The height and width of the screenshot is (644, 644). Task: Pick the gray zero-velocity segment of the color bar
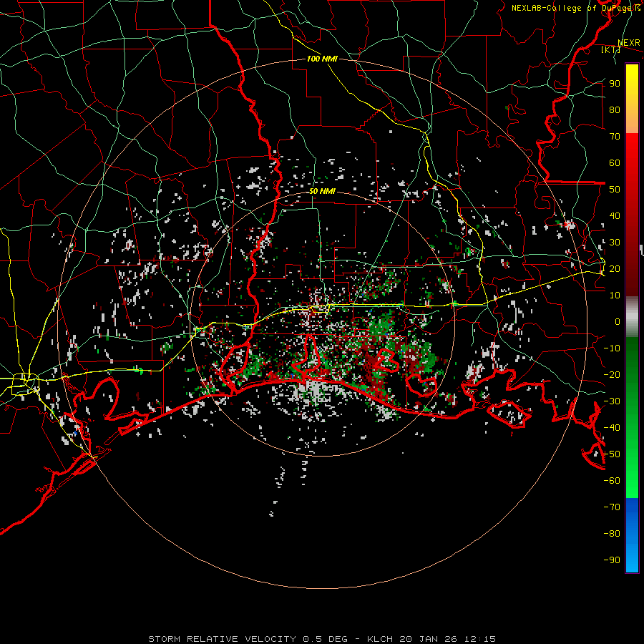pos(632,317)
